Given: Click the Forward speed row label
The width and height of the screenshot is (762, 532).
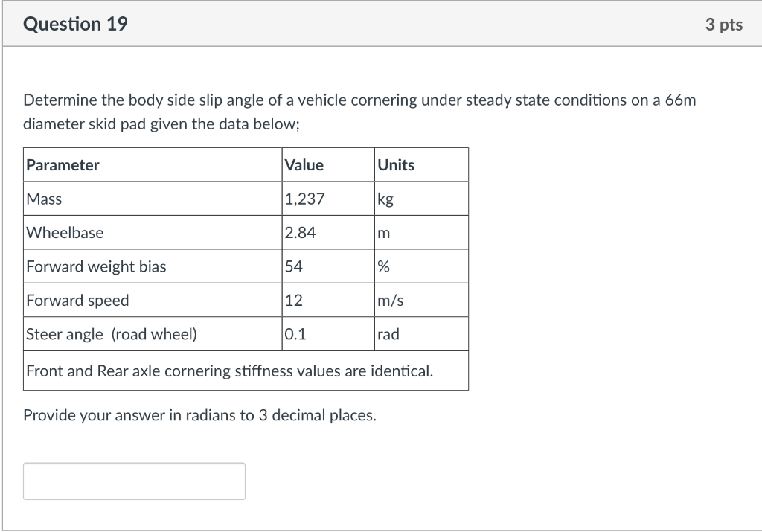Looking at the screenshot, I should coord(77,300).
